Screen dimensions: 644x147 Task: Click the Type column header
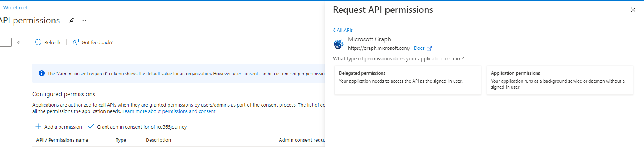121,140
